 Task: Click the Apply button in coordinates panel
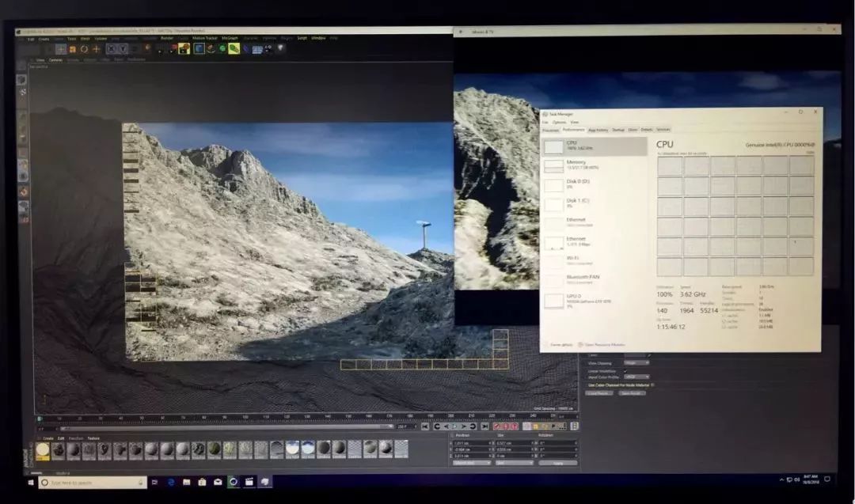pos(557,463)
